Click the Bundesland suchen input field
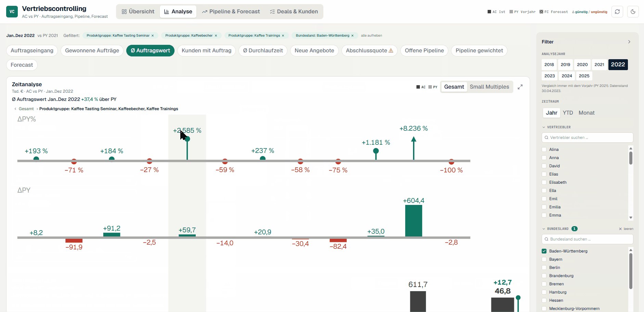The image size is (644, 312). [588, 239]
